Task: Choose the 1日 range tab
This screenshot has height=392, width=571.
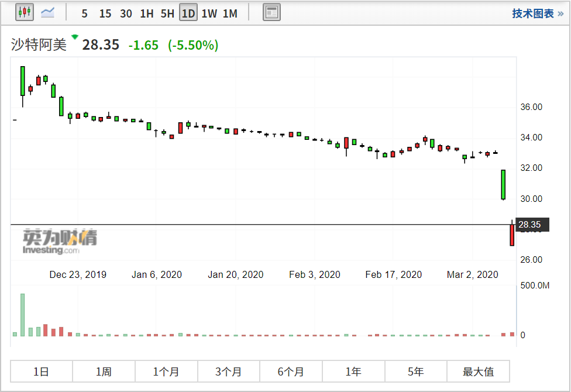Action: point(41,372)
